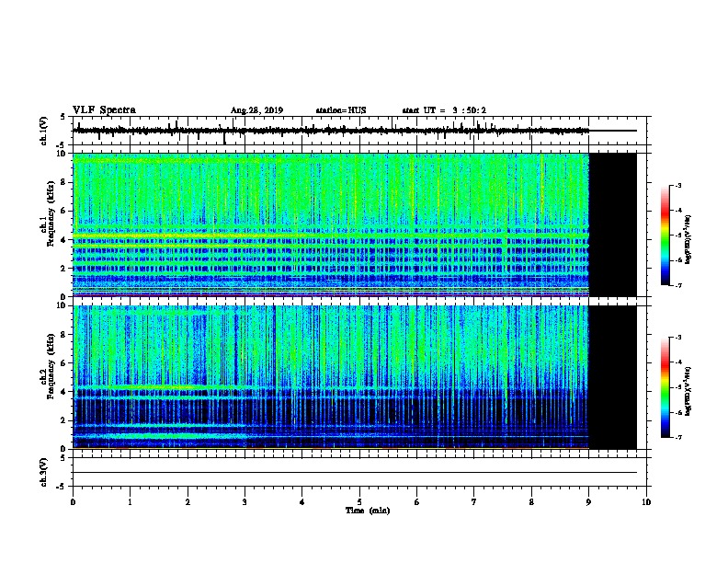The height and width of the screenshot is (563, 728).
Task: Click the flat ch.3 voltage trace line
Action: (x=355, y=473)
